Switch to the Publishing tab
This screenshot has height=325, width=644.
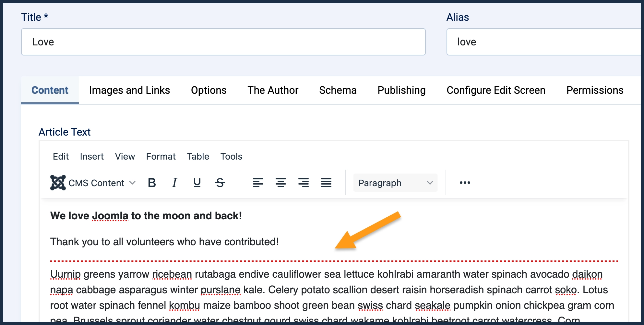tap(402, 90)
